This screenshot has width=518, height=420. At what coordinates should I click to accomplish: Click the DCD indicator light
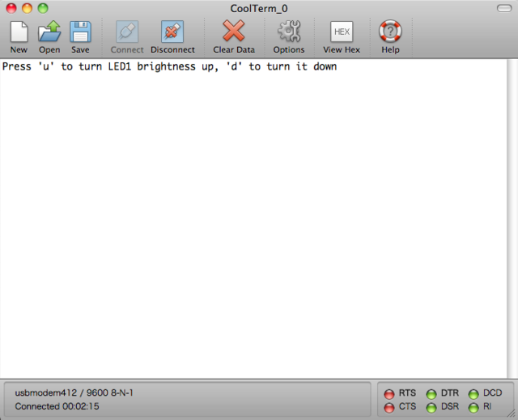473,394
